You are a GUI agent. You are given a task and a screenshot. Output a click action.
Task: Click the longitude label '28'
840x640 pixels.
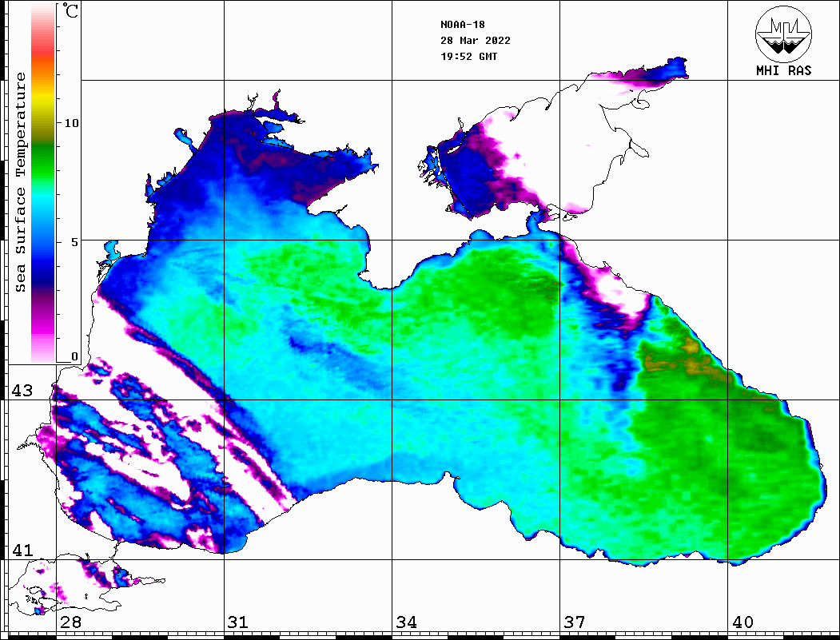70,622
